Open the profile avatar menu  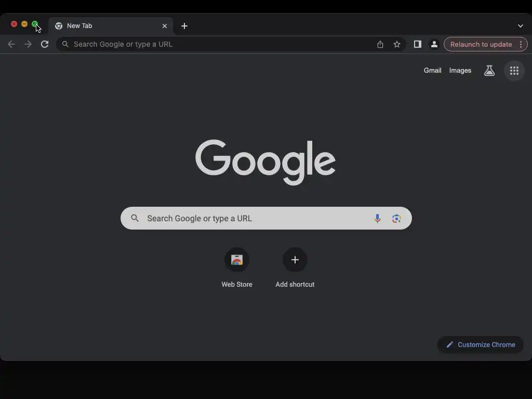pyautogui.click(x=434, y=44)
